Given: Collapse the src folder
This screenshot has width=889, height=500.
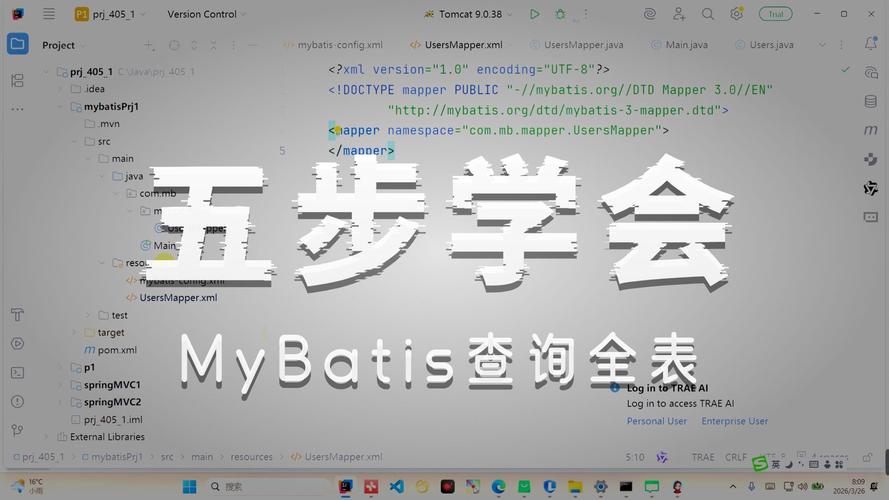Looking at the screenshot, I should coord(74,141).
